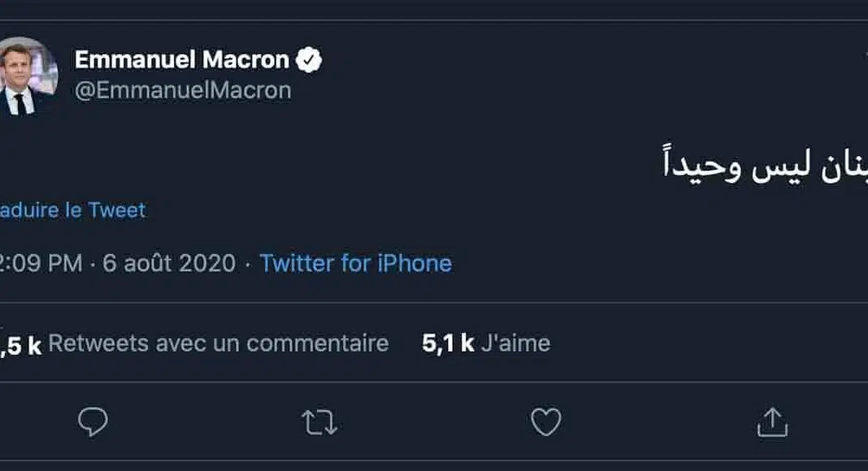Open the J'aime likes label
The width and height of the screenshot is (868, 471).
[515, 343]
